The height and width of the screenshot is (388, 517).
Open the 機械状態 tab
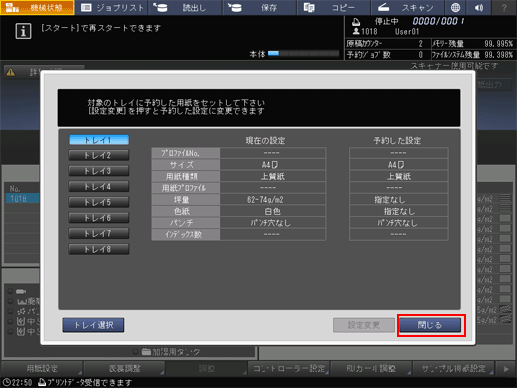click(x=37, y=7)
